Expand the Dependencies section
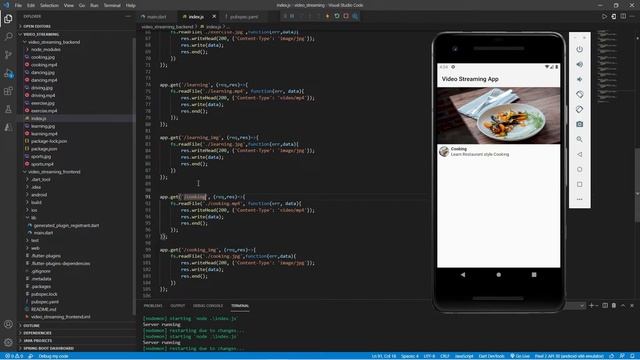Viewport: 640px width, 360px height. pyautogui.click(x=38, y=333)
